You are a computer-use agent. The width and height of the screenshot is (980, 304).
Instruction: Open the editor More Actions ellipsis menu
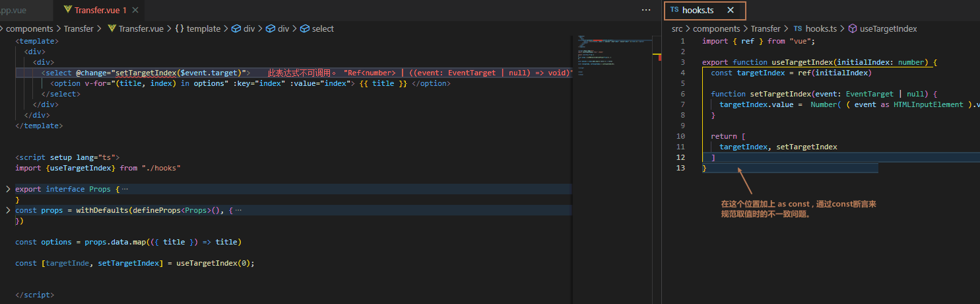click(x=646, y=11)
